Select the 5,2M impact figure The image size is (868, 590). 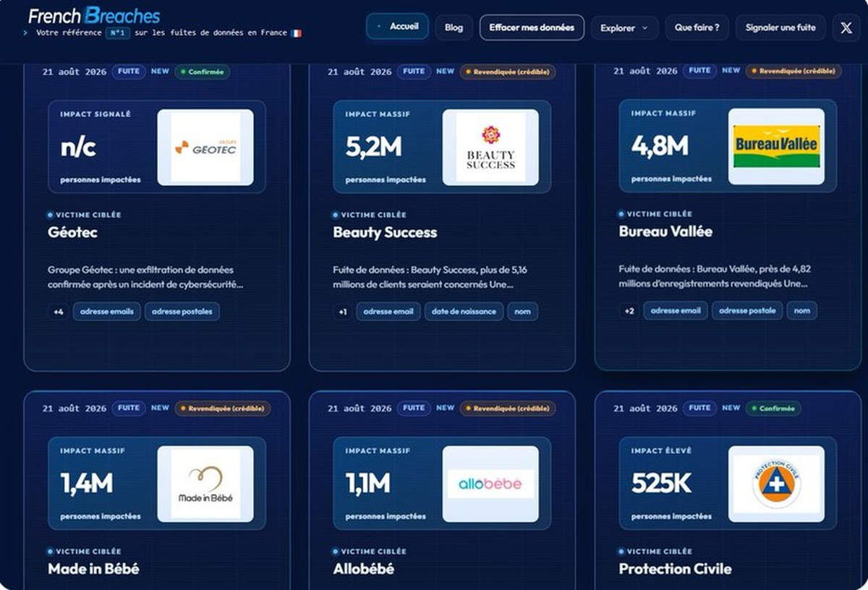[373, 147]
